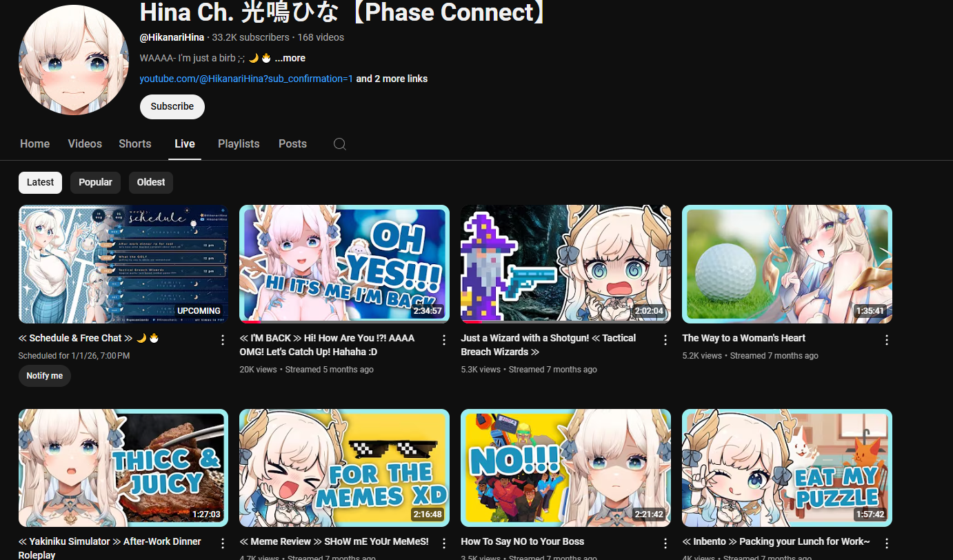This screenshot has width=953, height=560.
Task: Click the @HikanariHina channel handle
Action: click(172, 37)
